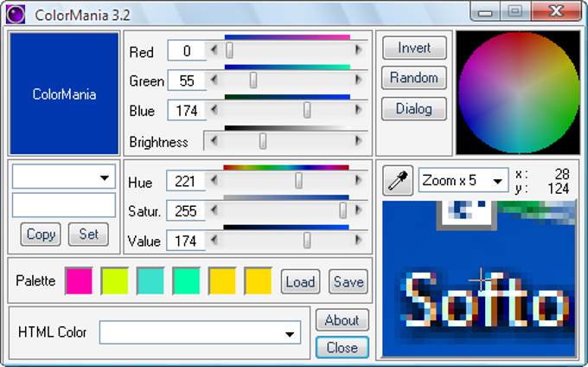Screen dimensions: 588x367
Task: Click the Red value field showing 0
Action: pos(187,50)
